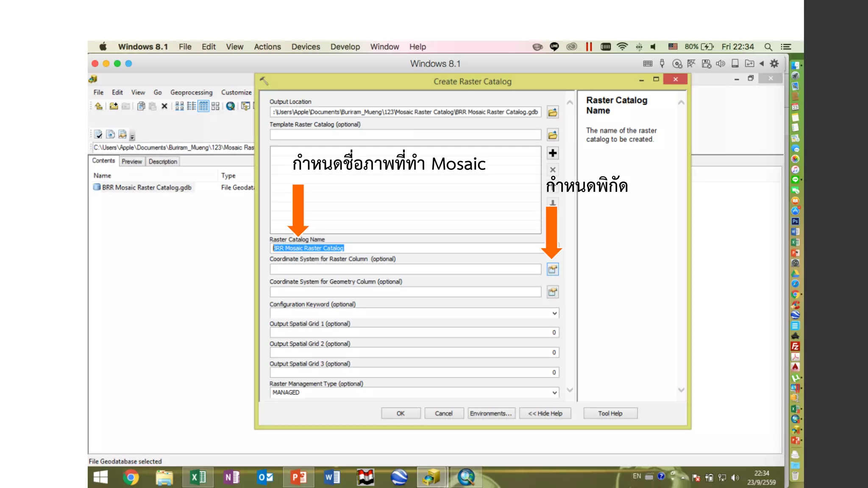Select BRR Mosaic Raster Catalog.gdb item
868x488 pixels.
pyautogui.click(x=146, y=187)
